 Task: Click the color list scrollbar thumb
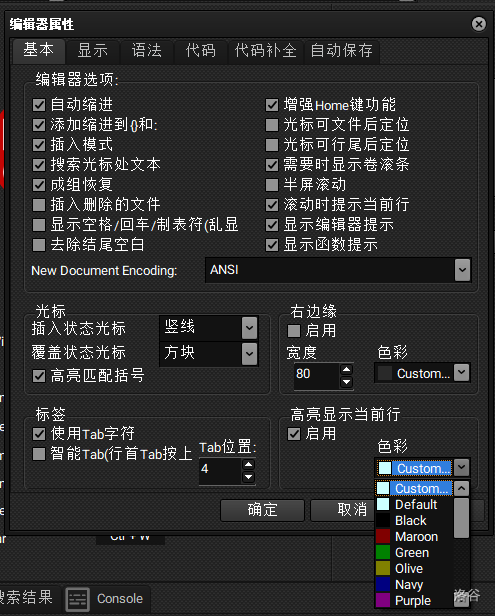(x=461, y=518)
